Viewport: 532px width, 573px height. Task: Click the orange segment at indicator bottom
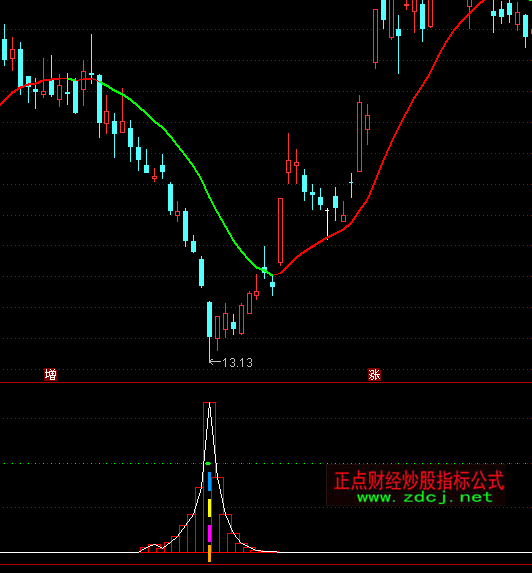point(210,553)
